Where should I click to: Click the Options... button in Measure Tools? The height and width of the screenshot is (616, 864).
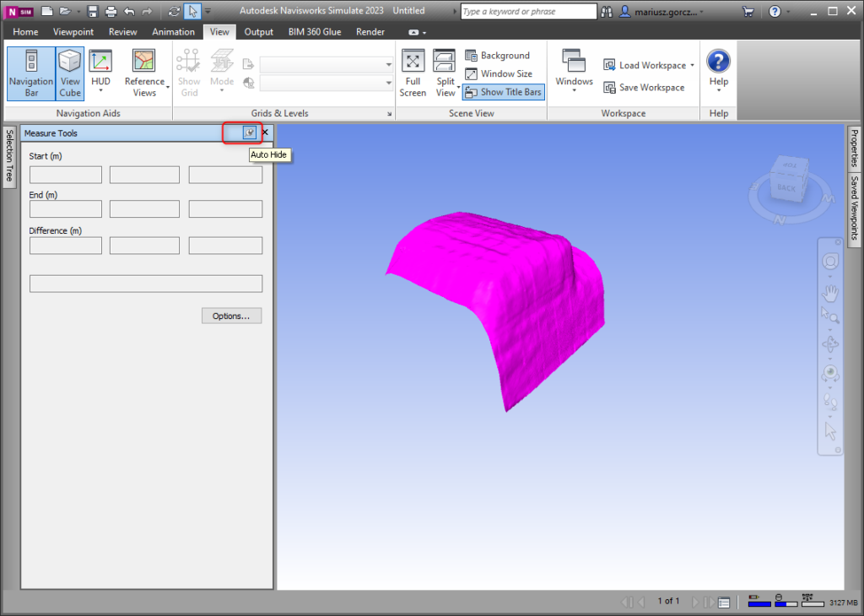tap(231, 316)
